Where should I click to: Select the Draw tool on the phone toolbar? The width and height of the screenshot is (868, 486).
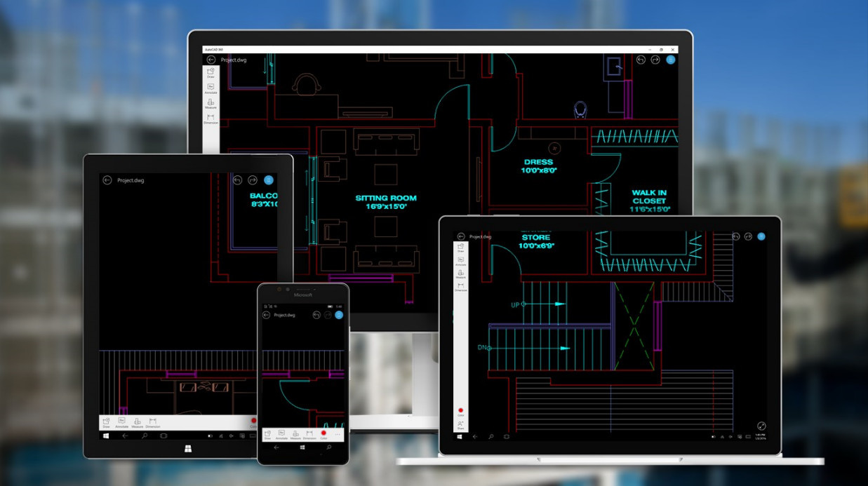point(267,434)
